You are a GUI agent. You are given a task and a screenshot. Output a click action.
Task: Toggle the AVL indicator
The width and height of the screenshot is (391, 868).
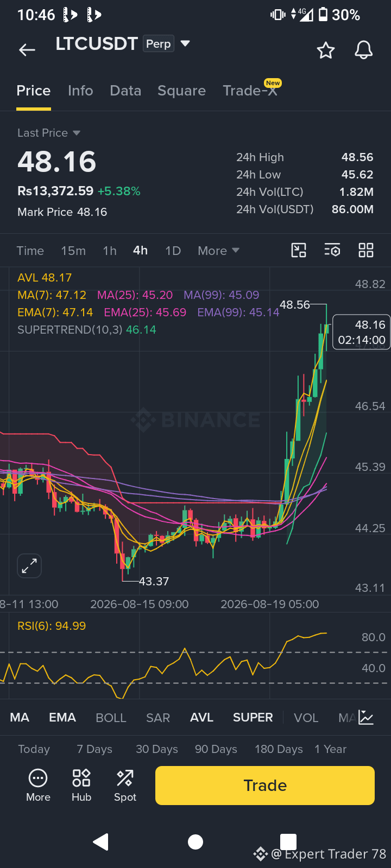click(201, 718)
